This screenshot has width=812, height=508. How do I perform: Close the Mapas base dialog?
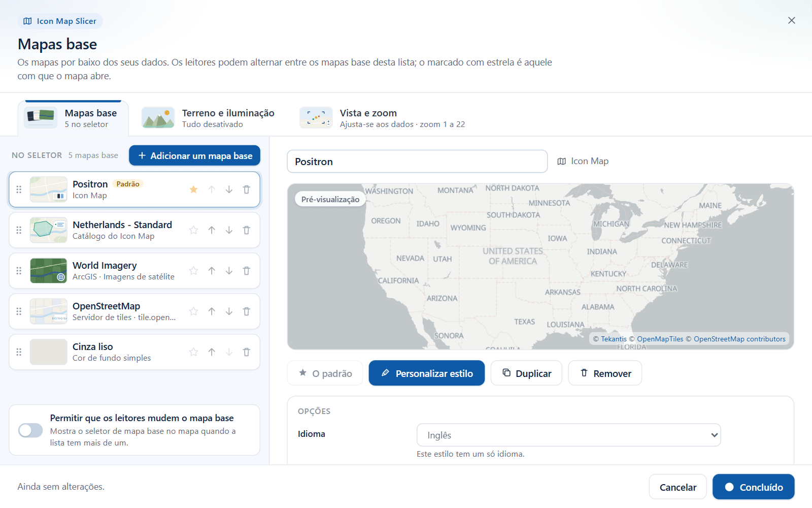(x=792, y=20)
